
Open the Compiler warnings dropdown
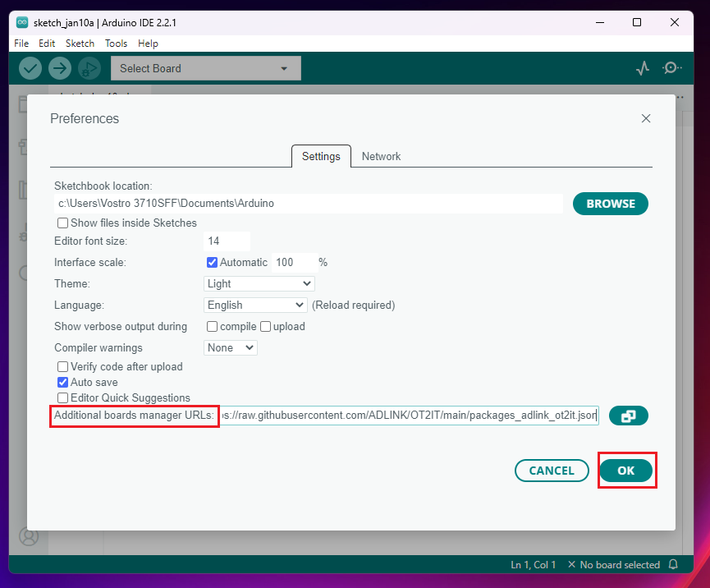pos(231,348)
